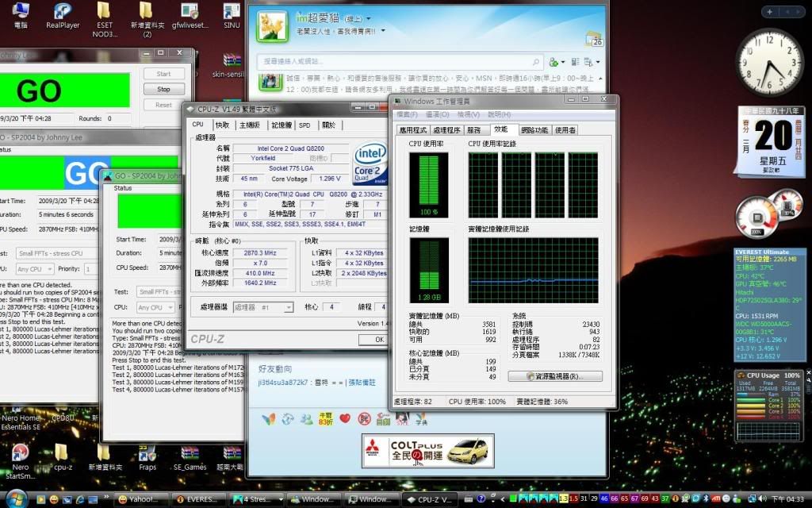Screen dimensions: 812x508
Task: Open add-contact dropdown arrow in Messenger
Action: click(x=562, y=62)
